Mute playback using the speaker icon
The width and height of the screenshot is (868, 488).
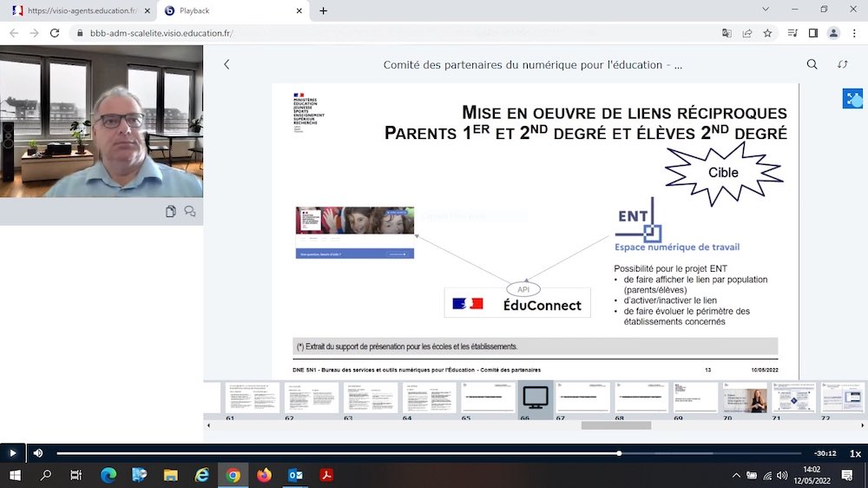38,453
